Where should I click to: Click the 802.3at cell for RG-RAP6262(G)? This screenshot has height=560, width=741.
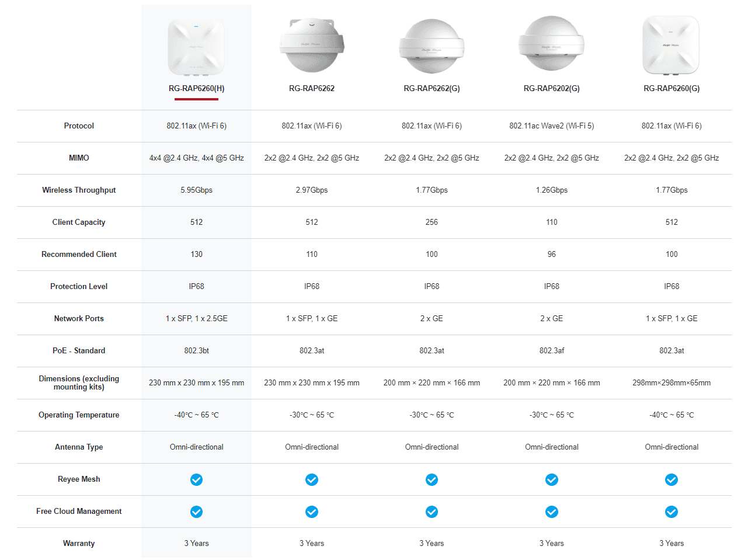pos(432,350)
